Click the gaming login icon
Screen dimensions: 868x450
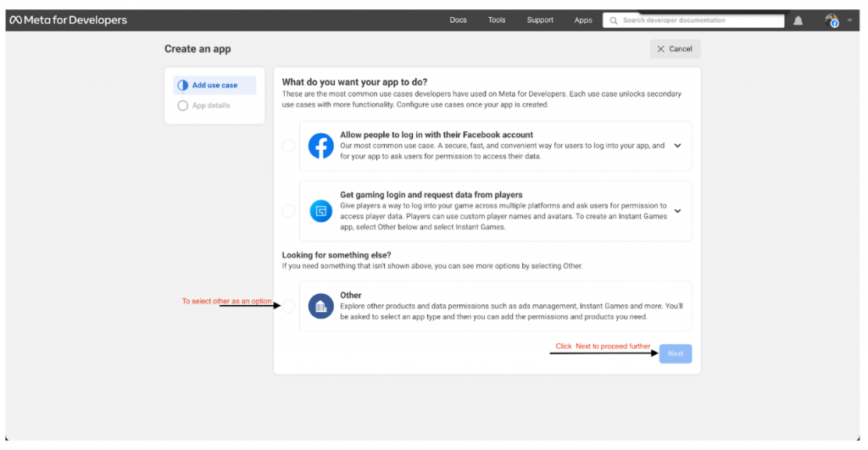coord(320,211)
